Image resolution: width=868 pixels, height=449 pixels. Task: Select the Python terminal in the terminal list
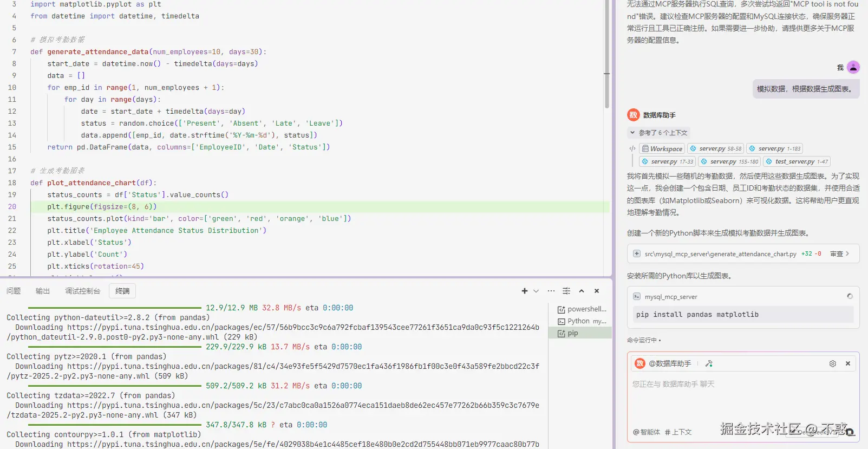[x=580, y=321]
